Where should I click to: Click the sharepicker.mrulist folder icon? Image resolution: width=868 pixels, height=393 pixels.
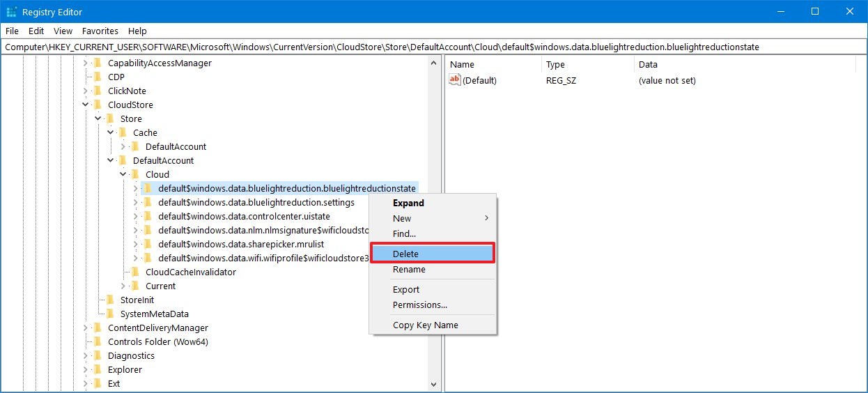[148, 244]
